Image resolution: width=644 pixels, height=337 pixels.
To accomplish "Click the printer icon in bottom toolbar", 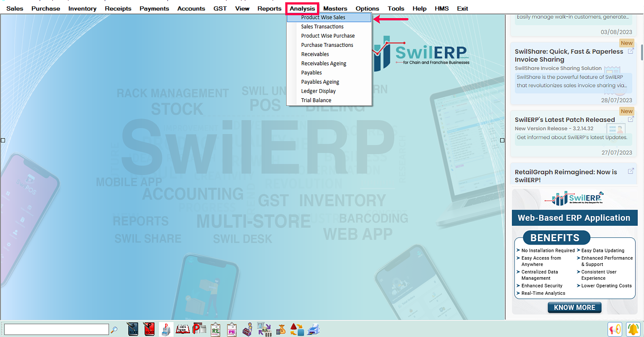I will tap(314, 329).
